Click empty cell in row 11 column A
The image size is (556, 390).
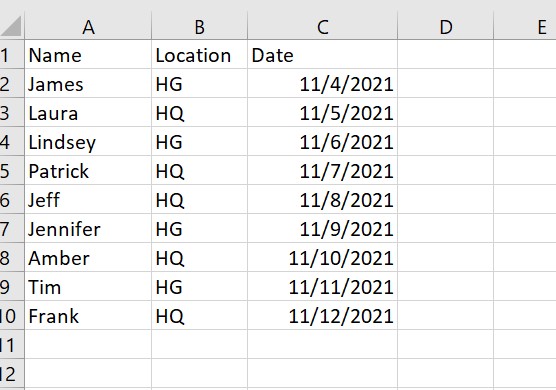point(88,345)
